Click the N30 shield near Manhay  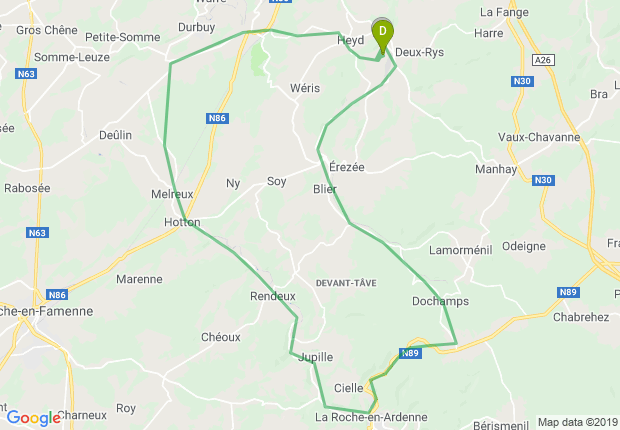click(x=543, y=180)
